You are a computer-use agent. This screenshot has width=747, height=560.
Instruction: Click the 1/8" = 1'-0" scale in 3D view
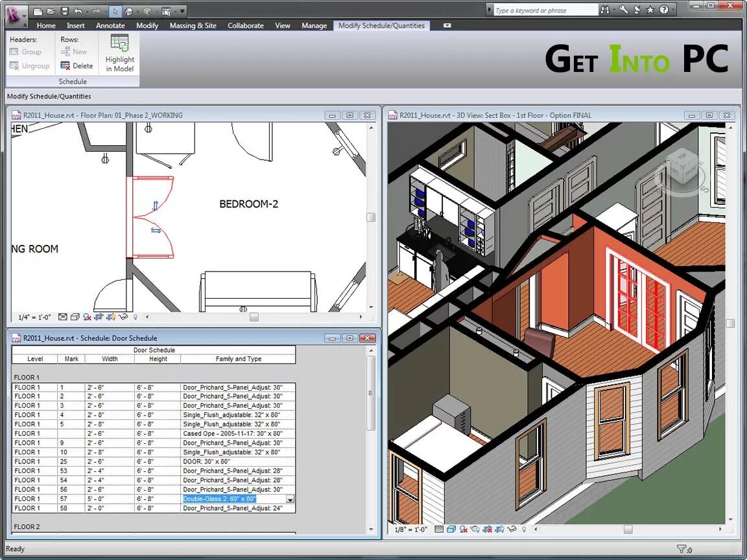coord(410,530)
